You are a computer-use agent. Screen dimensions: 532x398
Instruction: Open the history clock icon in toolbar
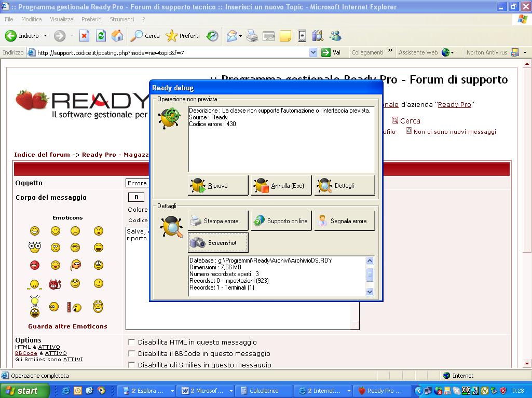coord(212,36)
